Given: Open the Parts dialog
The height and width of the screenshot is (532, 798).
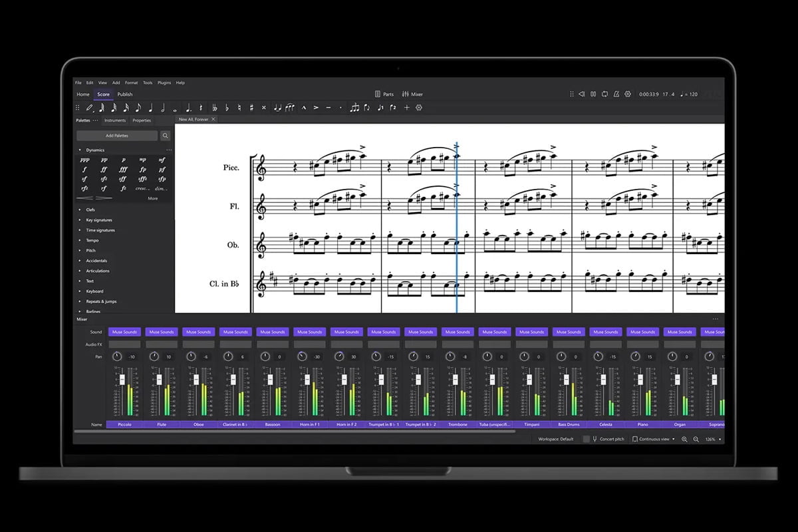Looking at the screenshot, I should [384, 94].
